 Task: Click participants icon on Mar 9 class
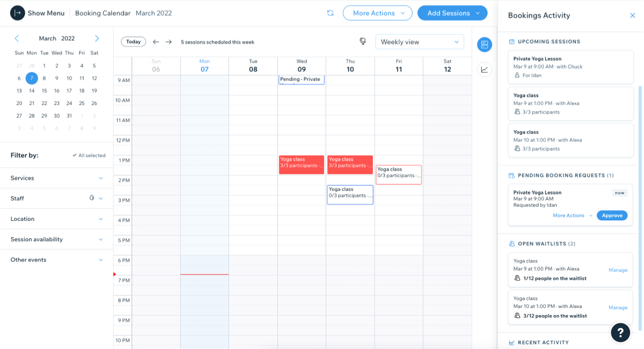tap(517, 112)
